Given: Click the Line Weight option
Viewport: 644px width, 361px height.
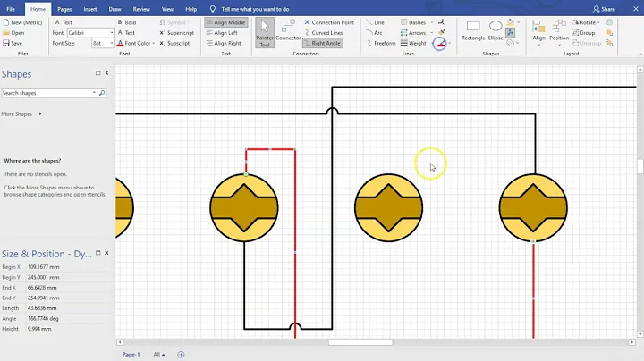Looking at the screenshot, I should (x=413, y=43).
